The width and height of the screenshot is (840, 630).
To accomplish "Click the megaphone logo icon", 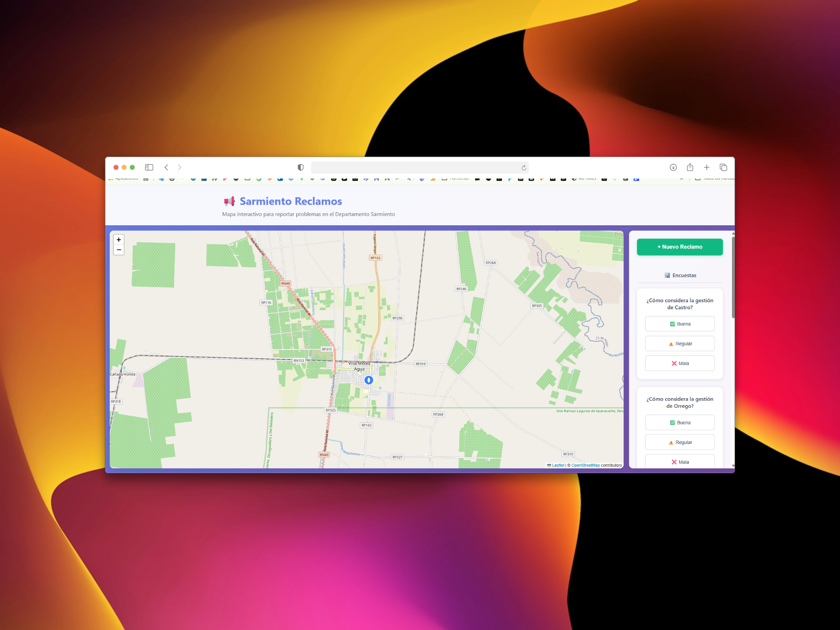I will click(229, 201).
